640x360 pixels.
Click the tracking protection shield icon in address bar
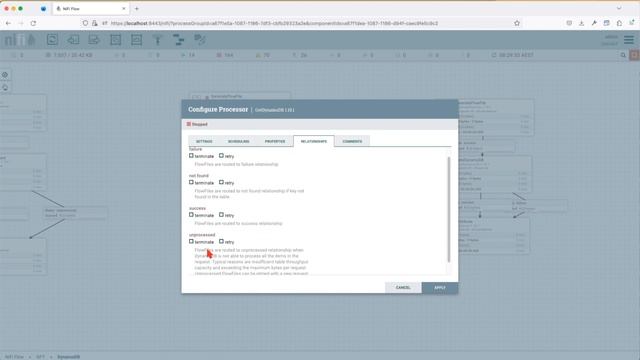pyautogui.click(x=85, y=23)
